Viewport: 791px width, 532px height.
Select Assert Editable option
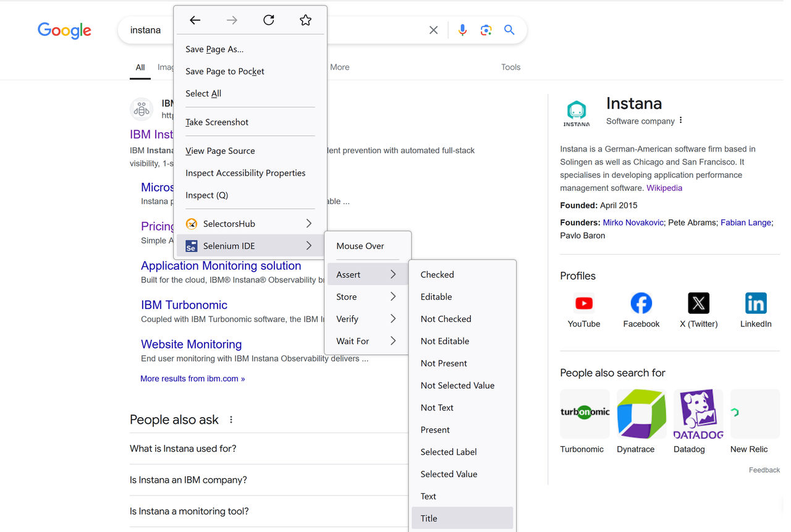click(x=462, y=297)
